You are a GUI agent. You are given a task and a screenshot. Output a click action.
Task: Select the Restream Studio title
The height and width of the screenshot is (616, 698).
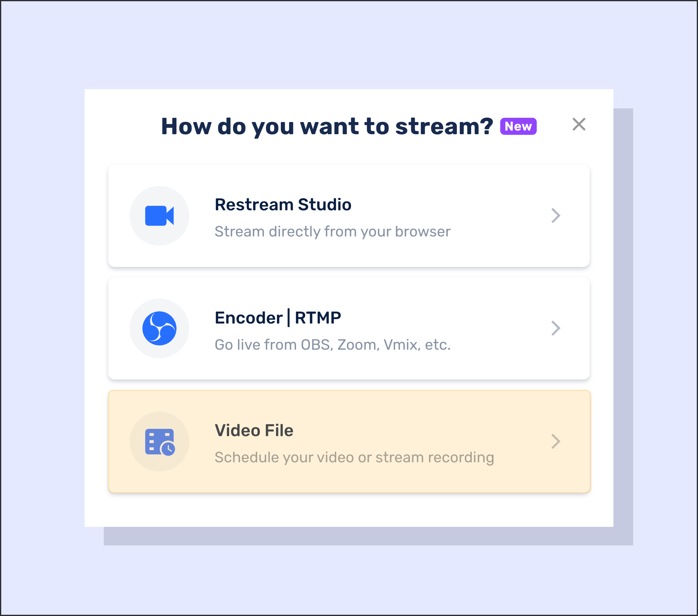(283, 205)
